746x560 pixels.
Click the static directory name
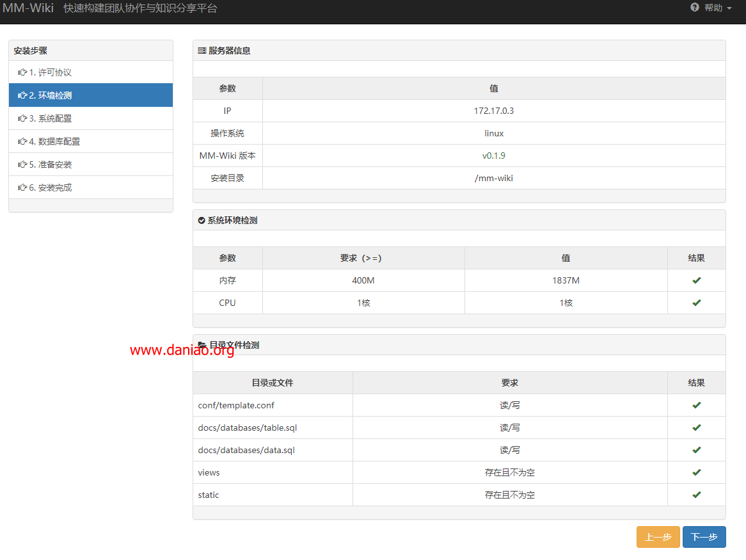(209, 495)
